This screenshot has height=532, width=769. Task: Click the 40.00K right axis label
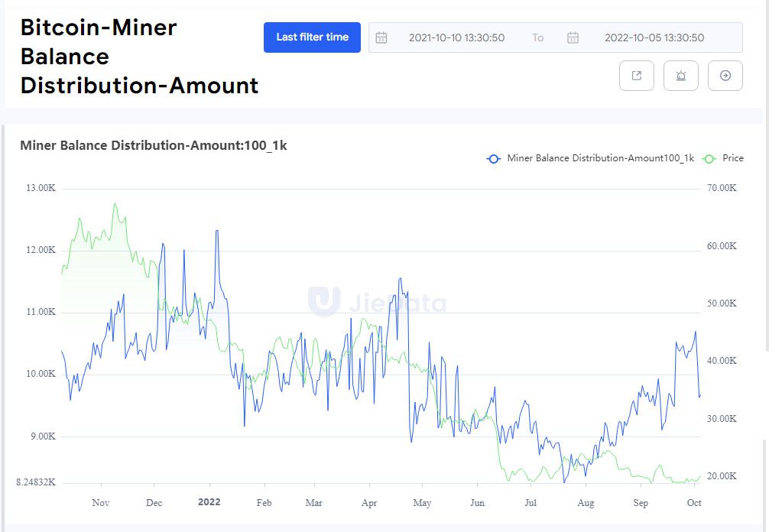point(722,360)
